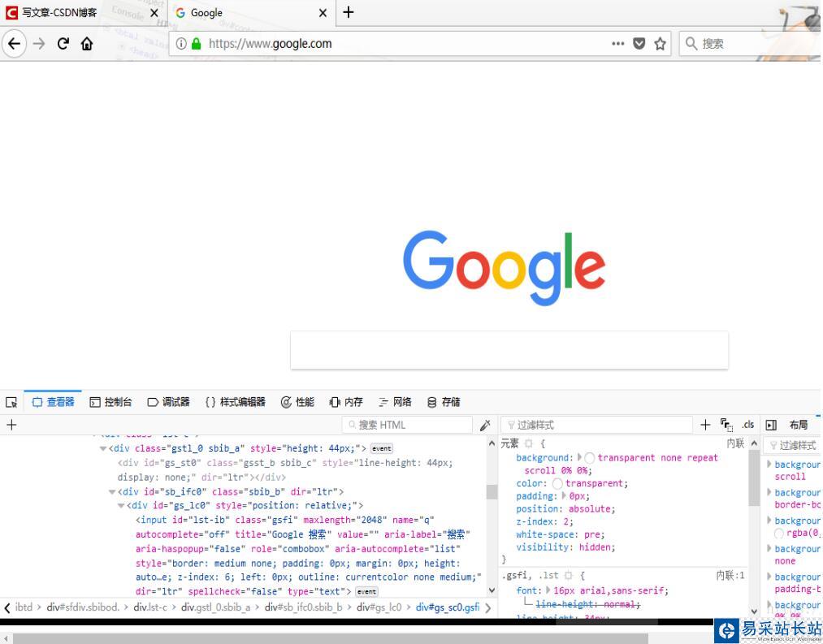Screen dimensions: 823x644
Task: Expand the background shorthand property triangle in rules
Action: point(579,457)
